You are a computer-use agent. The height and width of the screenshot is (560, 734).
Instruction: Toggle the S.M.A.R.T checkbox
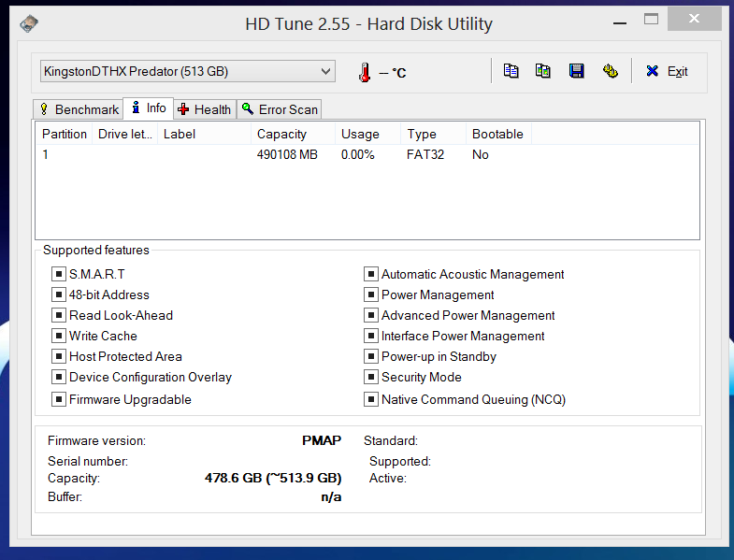(x=59, y=275)
